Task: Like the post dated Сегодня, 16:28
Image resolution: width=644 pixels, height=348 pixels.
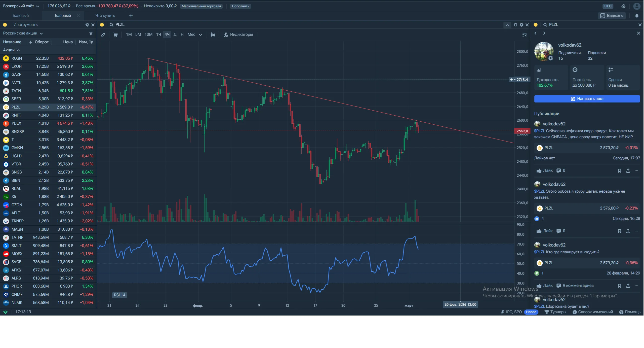Action: pyautogui.click(x=545, y=231)
